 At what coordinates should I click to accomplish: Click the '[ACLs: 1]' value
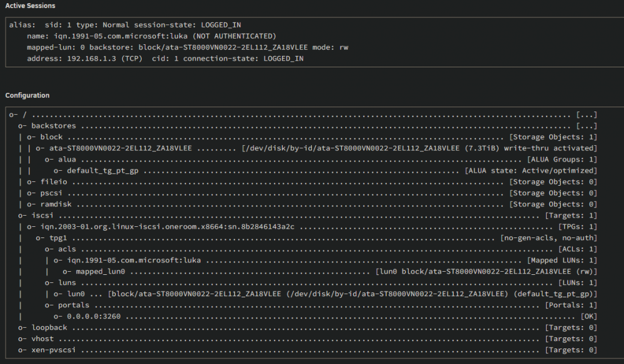coord(577,249)
